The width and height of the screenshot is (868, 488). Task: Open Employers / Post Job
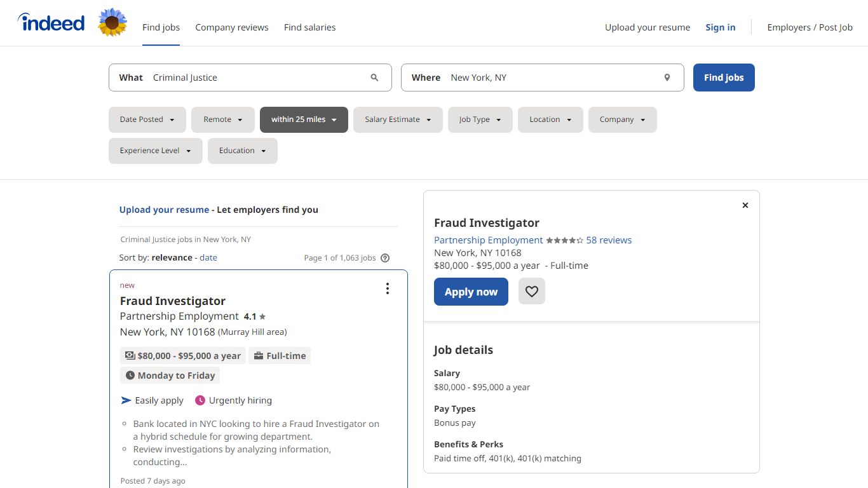810,27
